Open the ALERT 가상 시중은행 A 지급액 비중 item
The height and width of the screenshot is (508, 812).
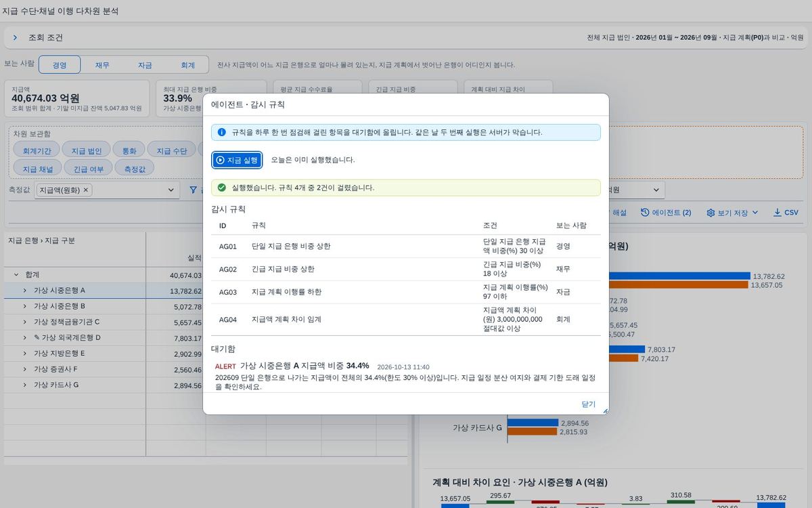(x=406, y=376)
